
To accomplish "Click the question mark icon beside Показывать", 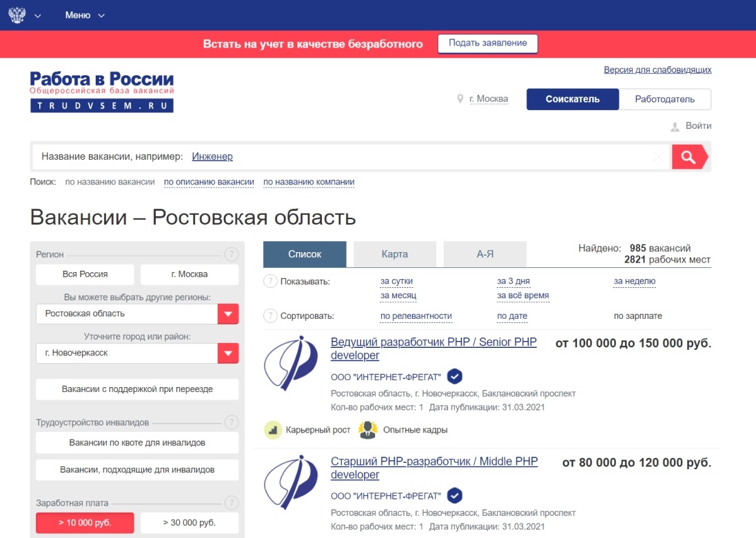I will tap(272, 281).
